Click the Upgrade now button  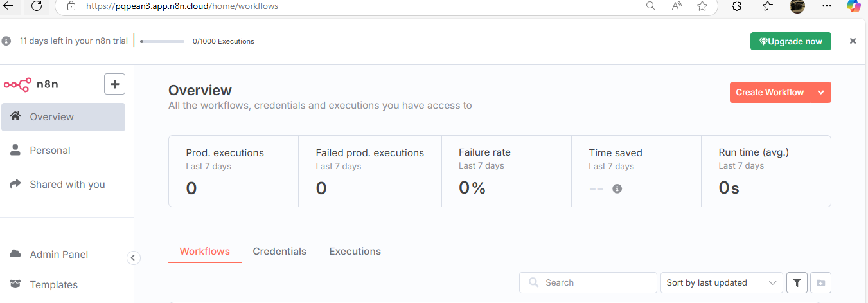[791, 41]
